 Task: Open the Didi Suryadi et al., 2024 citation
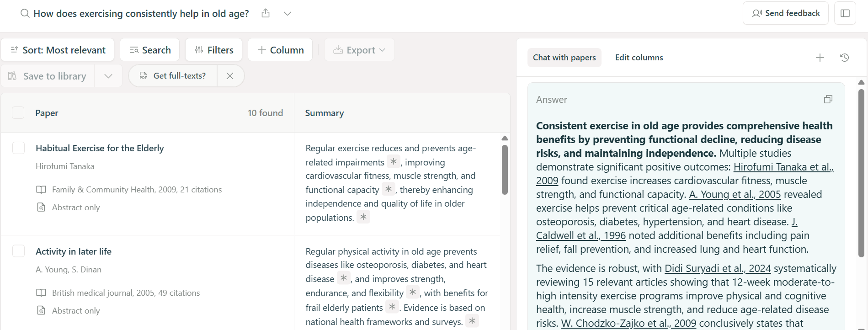(717, 268)
